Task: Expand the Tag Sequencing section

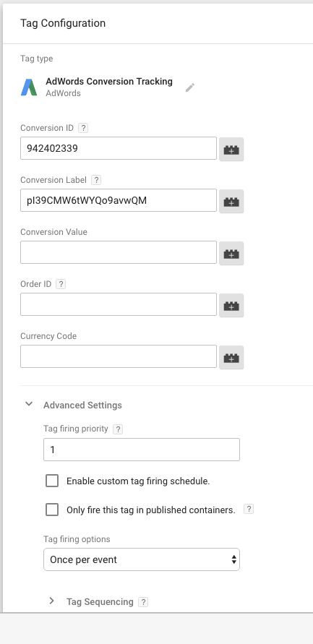Action: tap(52, 601)
